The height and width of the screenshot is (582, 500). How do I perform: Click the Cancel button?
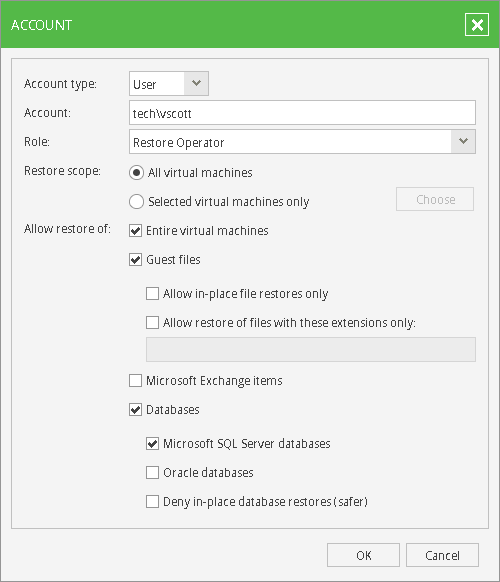[x=442, y=555]
